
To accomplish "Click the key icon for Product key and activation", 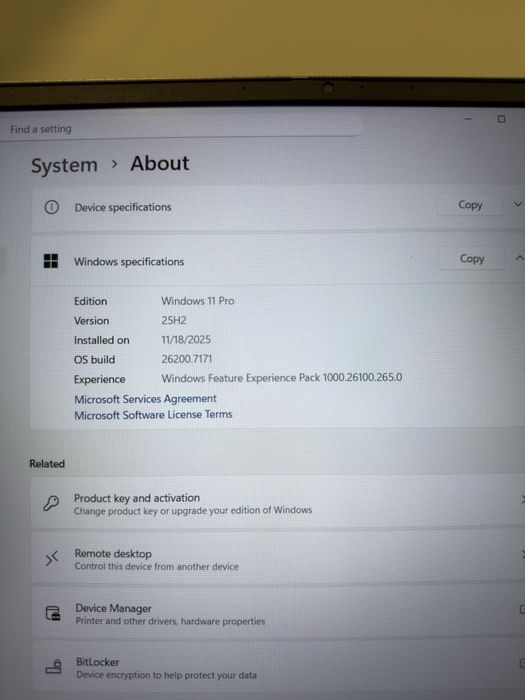I will [x=51, y=503].
